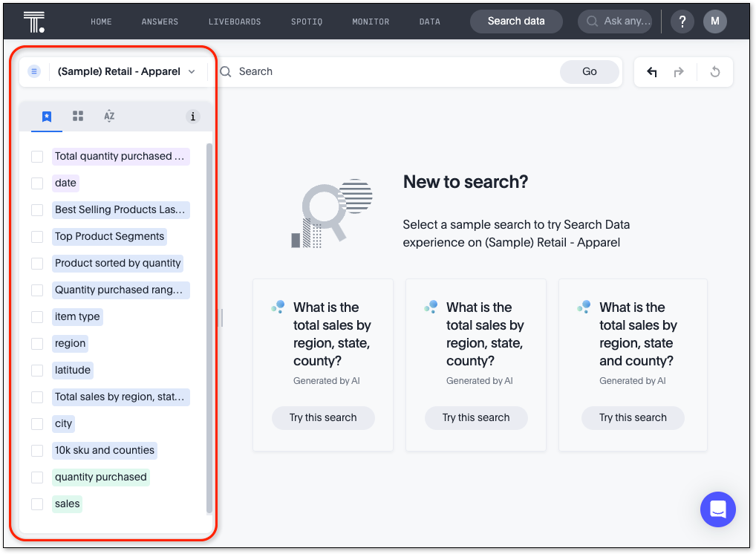Collapse the data source selector chevron
This screenshot has width=756, height=554.
[192, 71]
